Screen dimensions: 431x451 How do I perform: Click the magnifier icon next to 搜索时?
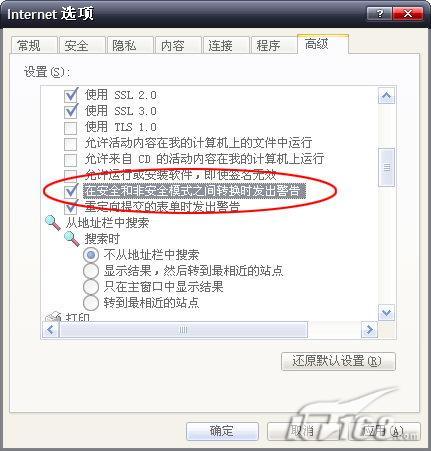[71, 239]
